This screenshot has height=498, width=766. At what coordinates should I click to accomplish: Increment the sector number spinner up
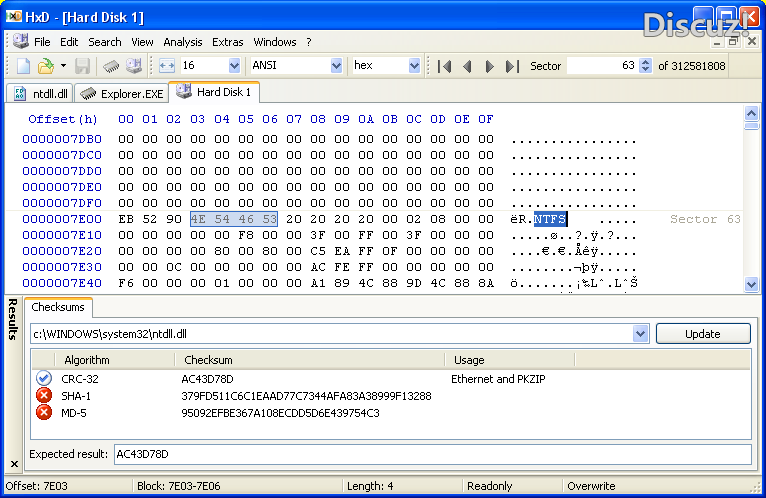(x=645, y=62)
